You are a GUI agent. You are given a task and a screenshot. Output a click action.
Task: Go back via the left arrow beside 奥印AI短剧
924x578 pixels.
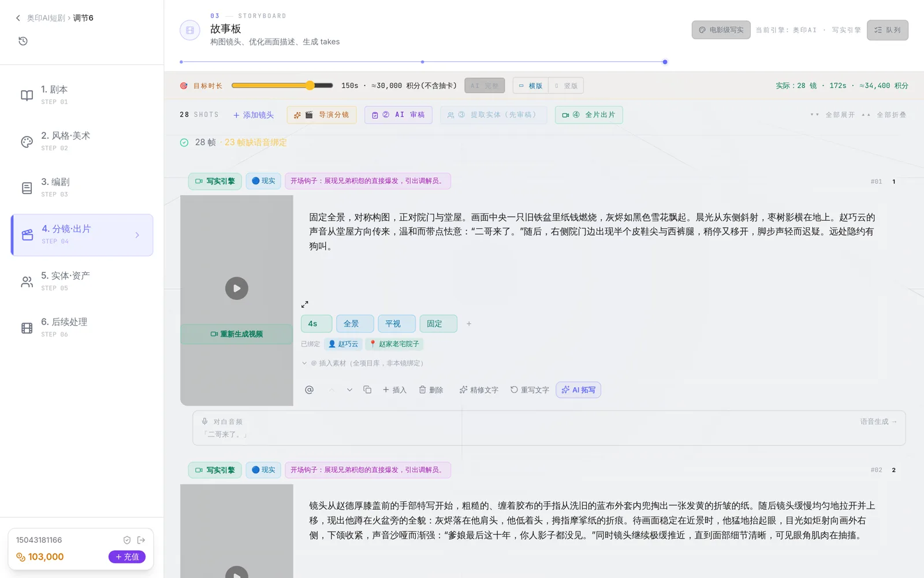(x=18, y=18)
